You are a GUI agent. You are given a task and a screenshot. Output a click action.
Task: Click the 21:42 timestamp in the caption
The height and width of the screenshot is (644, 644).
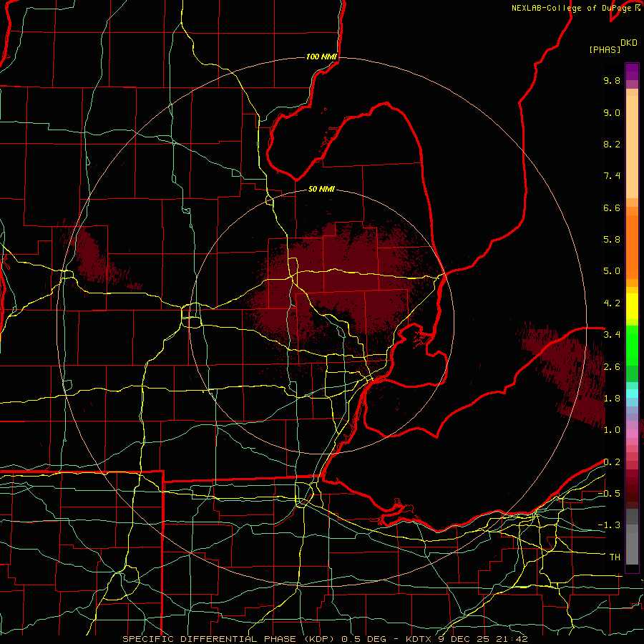pyautogui.click(x=511, y=639)
